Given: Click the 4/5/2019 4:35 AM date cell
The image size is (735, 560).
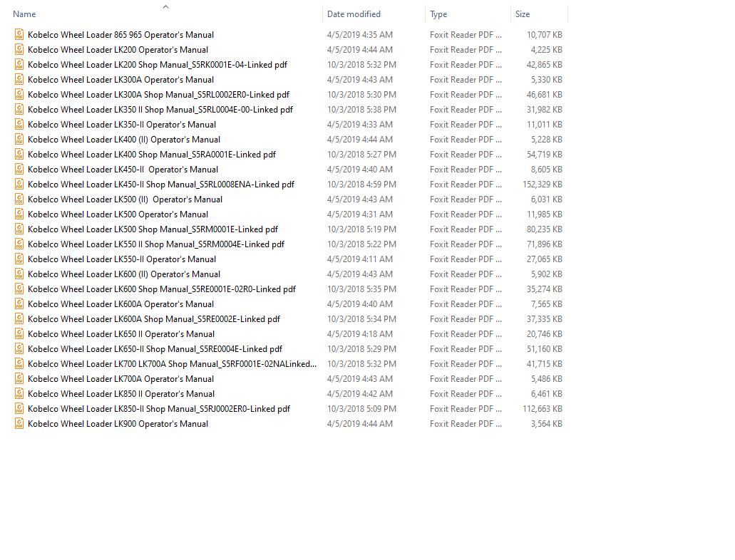Looking at the screenshot, I should (359, 35).
